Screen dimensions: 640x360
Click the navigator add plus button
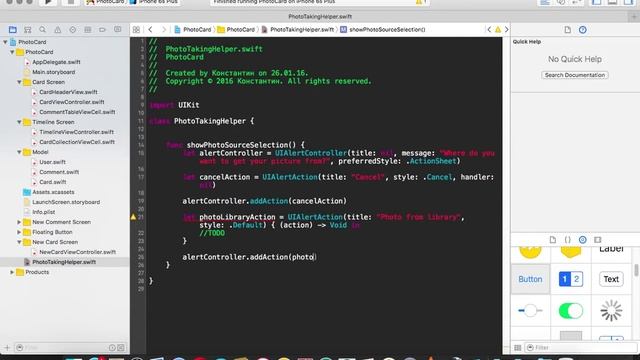coord(7,348)
